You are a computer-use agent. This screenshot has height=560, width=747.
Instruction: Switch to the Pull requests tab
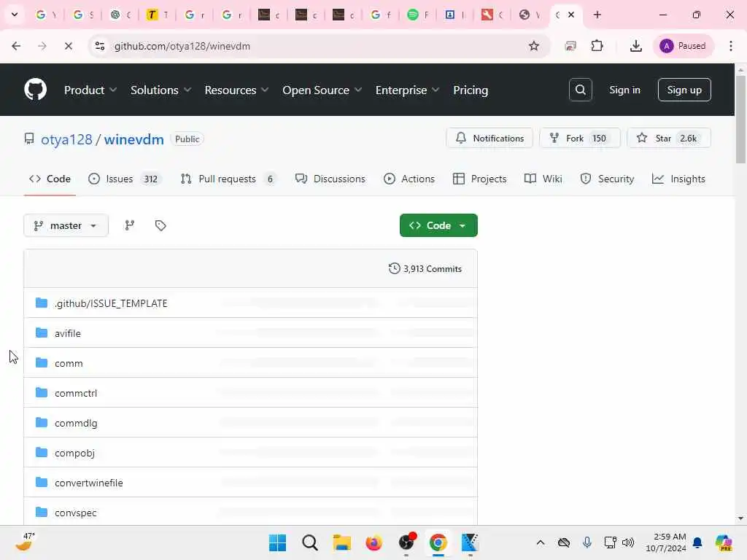click(228, 179)
